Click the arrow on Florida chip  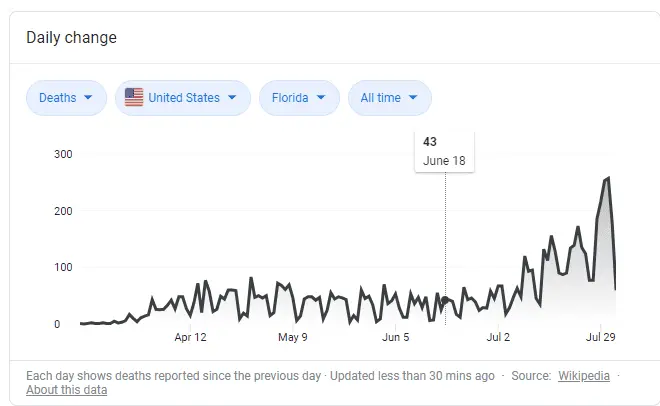pyautogui.click(x=321, y=98)
